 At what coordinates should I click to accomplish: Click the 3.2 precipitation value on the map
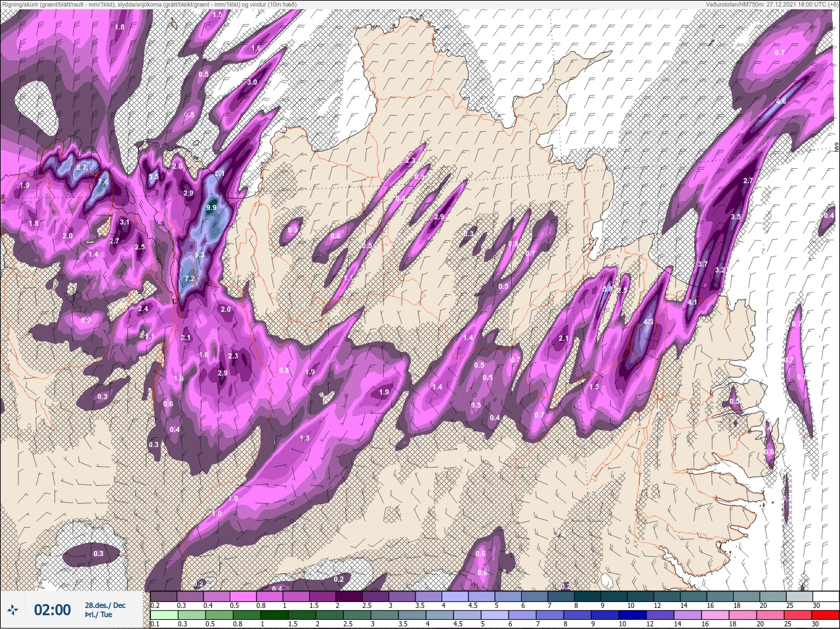pyautogui.click(x=720, y=270)
